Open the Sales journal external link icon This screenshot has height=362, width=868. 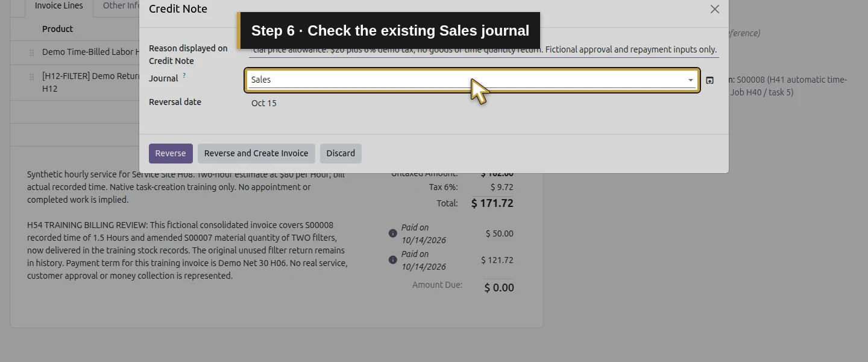click(x=709, y=80)
